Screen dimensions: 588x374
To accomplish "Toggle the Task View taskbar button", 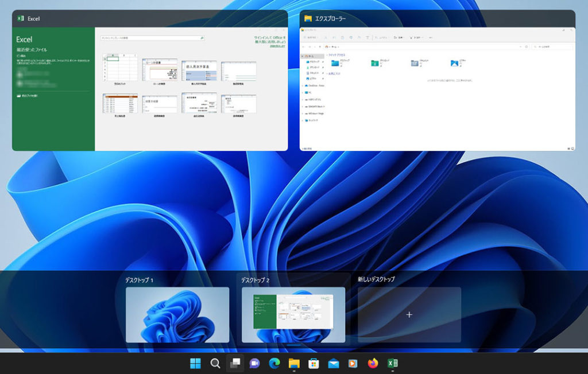I will pyautogui.click(x=235, y=363).
